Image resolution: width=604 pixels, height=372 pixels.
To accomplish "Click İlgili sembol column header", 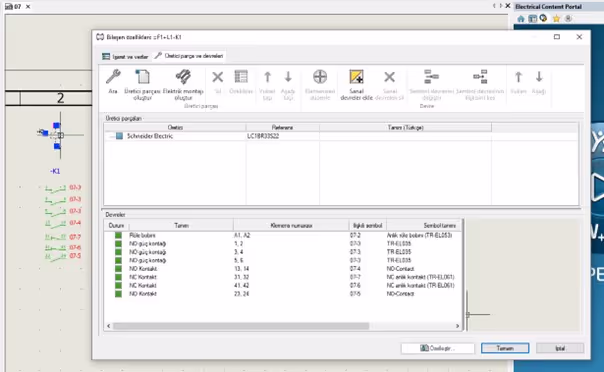I will (x=367, y=226).
